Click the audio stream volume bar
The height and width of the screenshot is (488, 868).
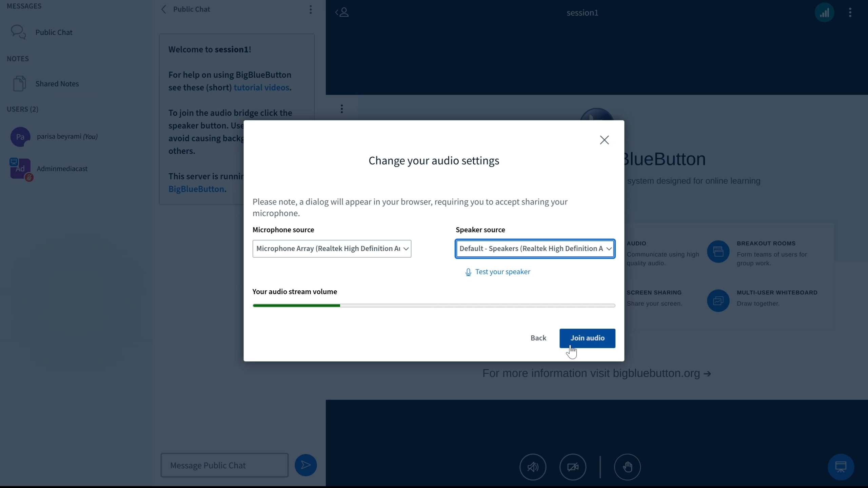433,306
